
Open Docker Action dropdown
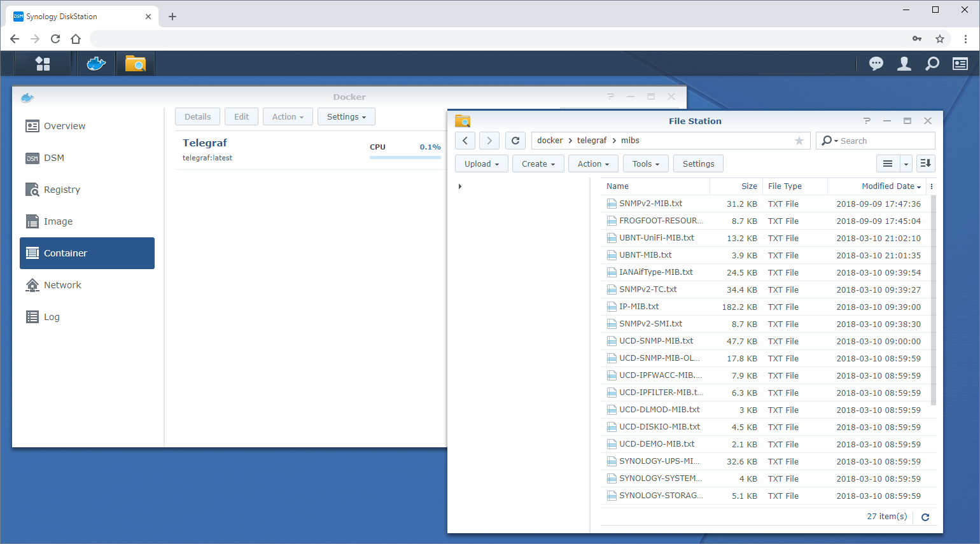288,116
